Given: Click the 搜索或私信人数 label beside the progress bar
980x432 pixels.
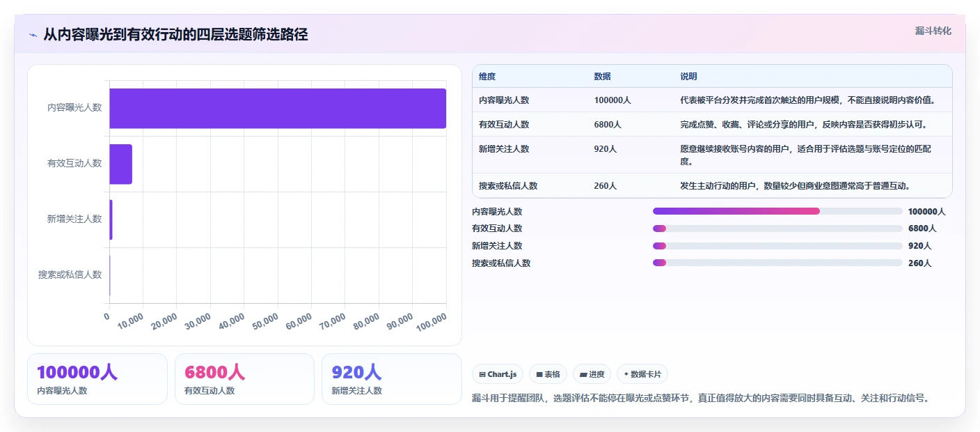Looking at the screenshot, I should tap(501, 263).
